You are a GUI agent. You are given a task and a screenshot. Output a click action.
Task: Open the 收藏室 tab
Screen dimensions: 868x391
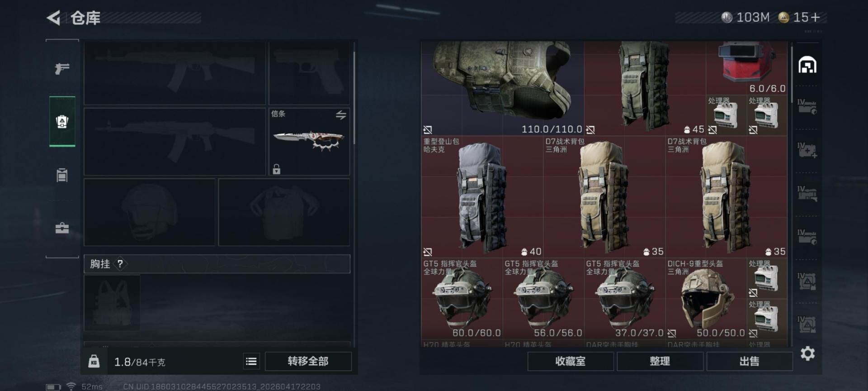[x=571, y=361]
